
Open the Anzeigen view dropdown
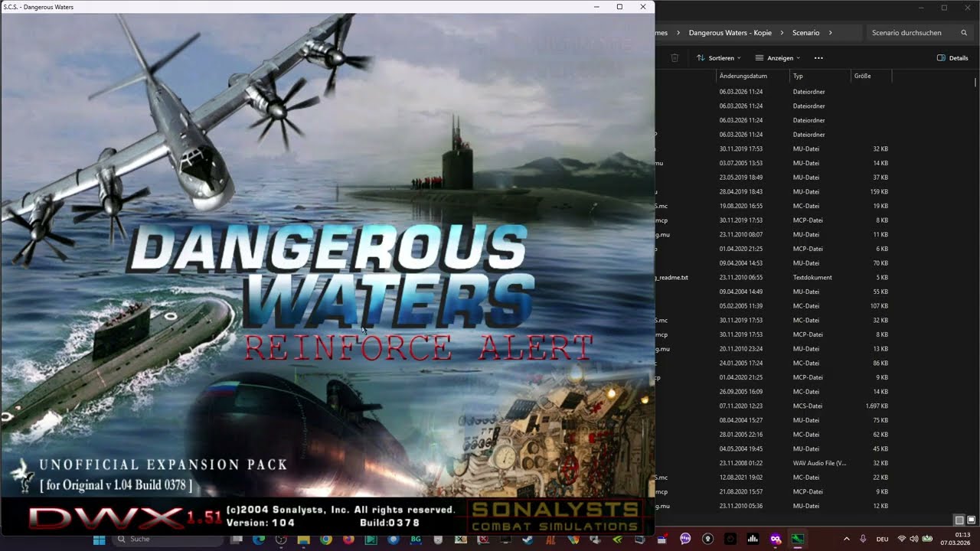(x=777, y=58)
